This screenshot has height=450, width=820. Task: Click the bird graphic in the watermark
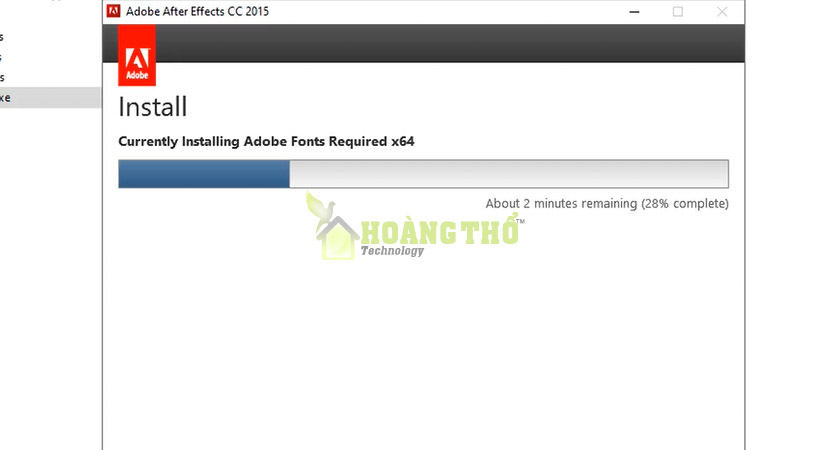[x=320, y=210]
